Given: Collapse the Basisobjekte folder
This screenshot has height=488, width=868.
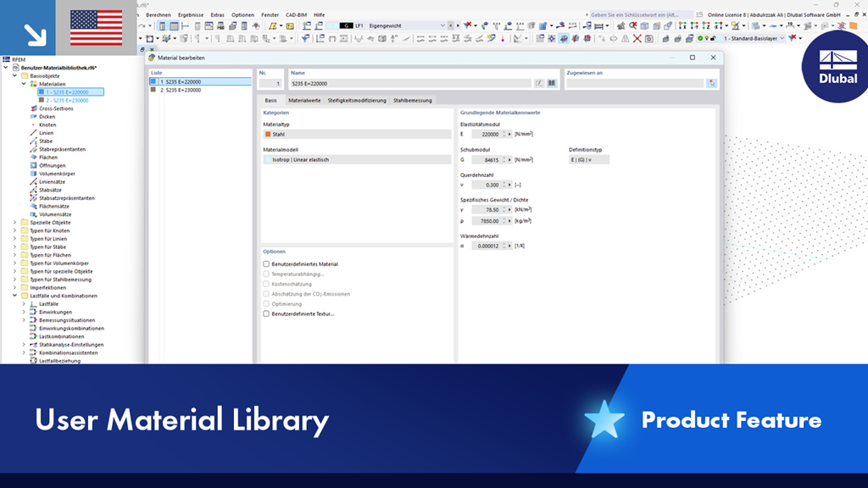Looking at the screenshot, I should (15, 75).
